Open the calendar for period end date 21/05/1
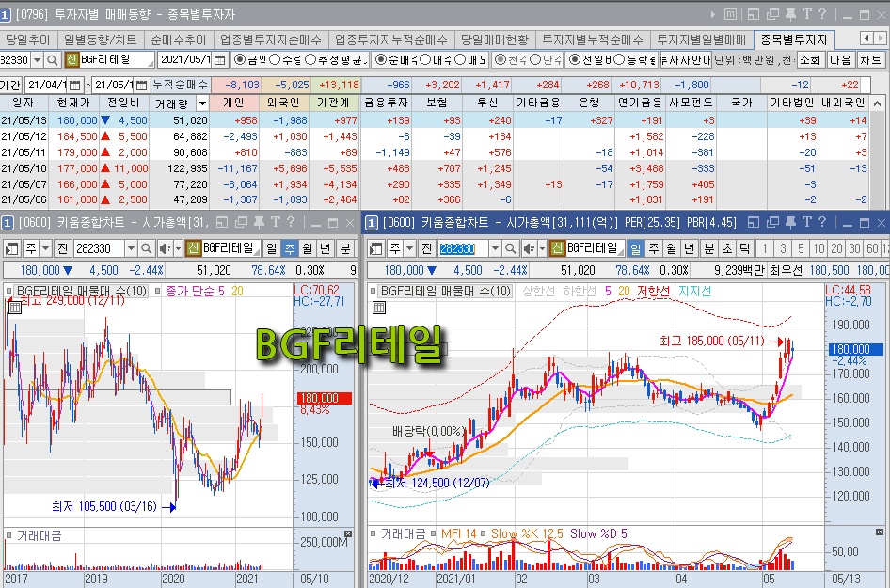The image size is (890, 588). click(142, 85)
